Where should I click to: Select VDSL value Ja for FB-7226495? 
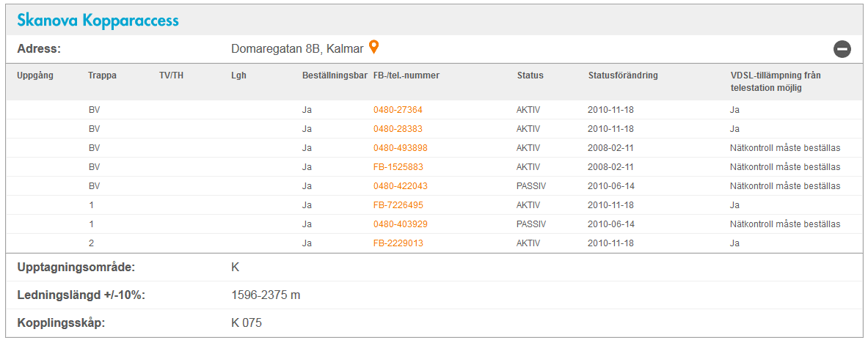(734, 204)
